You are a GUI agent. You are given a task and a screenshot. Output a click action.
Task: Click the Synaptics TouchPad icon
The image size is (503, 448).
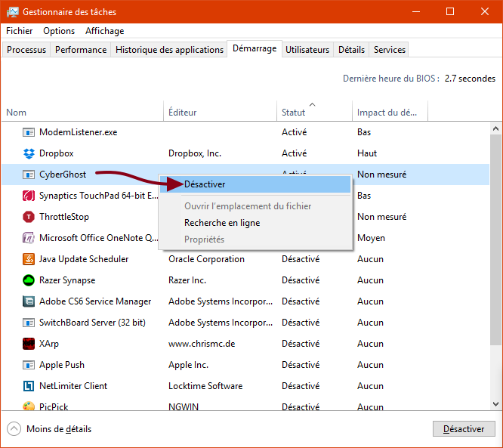pyautogui.click(x=29, y=196)
